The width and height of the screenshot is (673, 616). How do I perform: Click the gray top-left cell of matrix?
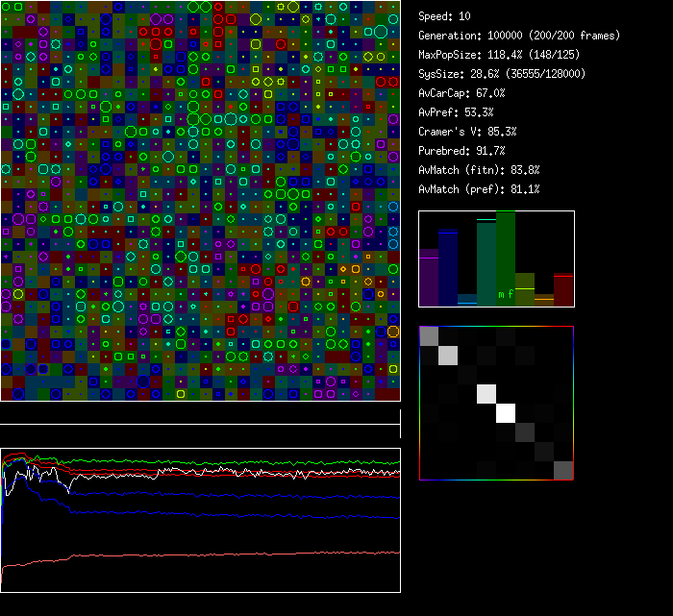(x=429, y=335)
